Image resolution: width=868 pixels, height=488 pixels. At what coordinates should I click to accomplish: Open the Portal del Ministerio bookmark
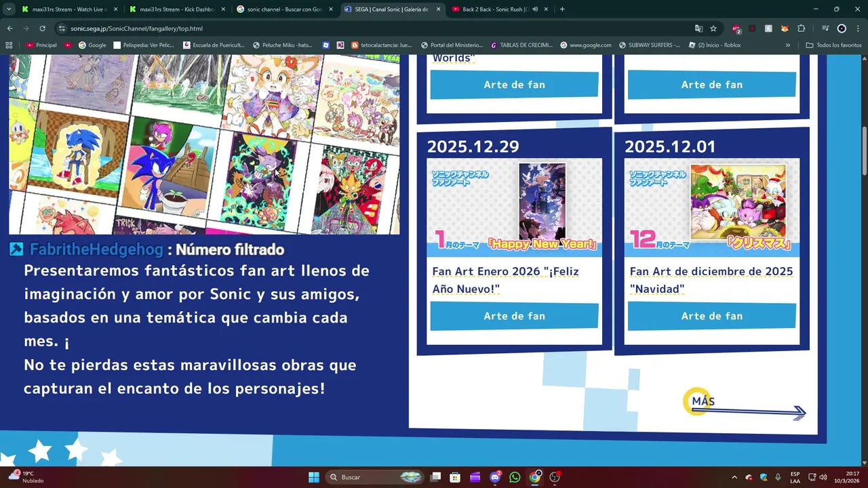coord(451,45)
